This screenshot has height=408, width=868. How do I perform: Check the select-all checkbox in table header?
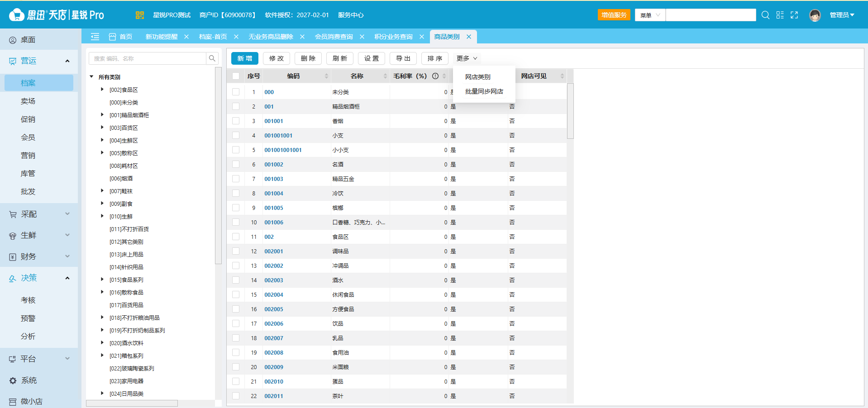236,76
